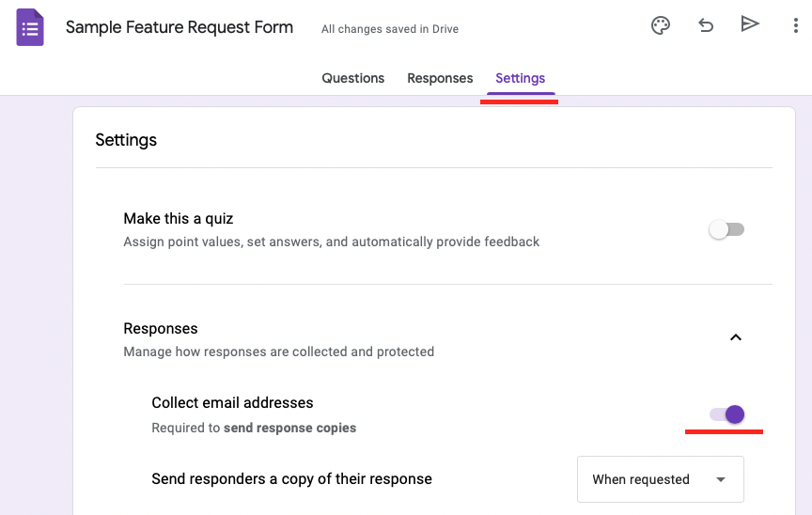Enable the Make this a quiz toggle
812x515 pixels.
(x=726, y=229)
